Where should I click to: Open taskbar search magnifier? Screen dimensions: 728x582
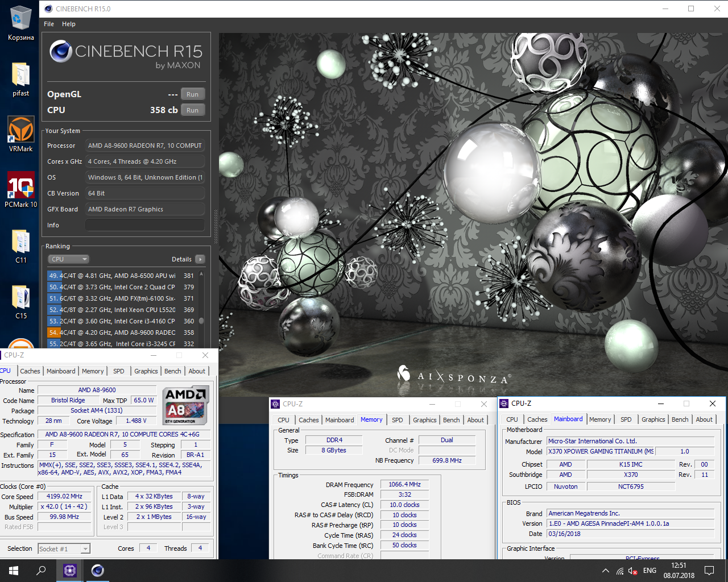coord(41,571)
